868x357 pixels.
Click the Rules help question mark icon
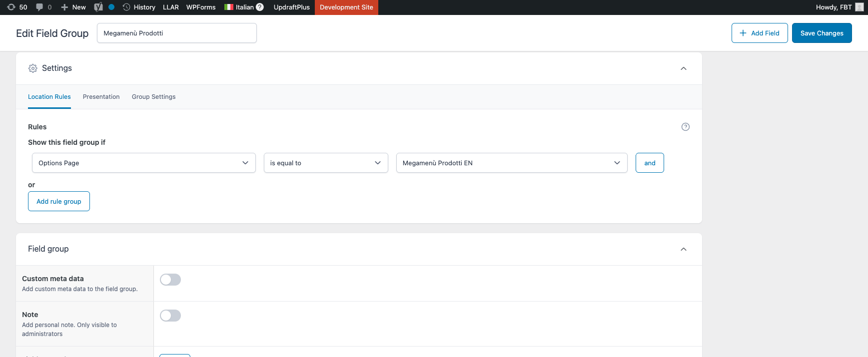[x=685, y=127]
